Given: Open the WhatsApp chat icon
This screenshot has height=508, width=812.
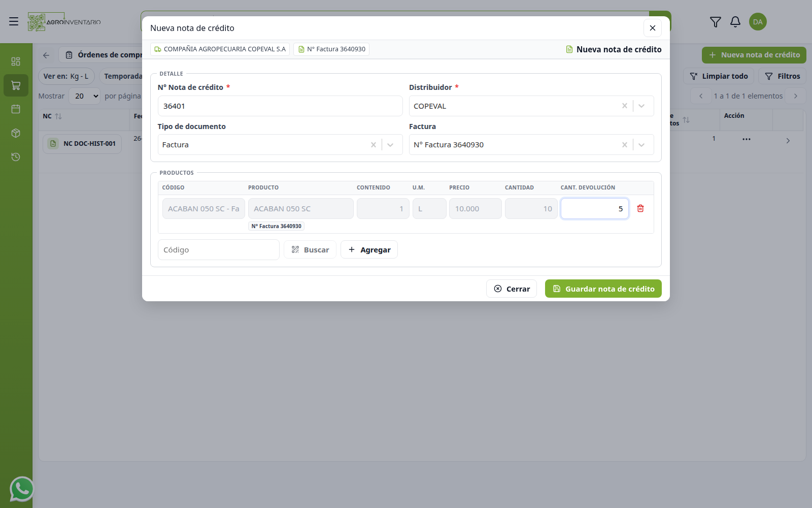Looking at the screenshot, I should coord(22,489).
